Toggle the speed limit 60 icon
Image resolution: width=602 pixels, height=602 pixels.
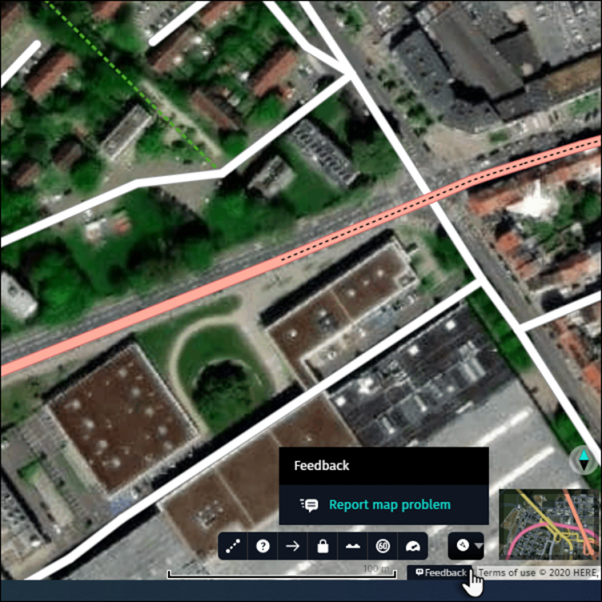click(x=383, y=546)
